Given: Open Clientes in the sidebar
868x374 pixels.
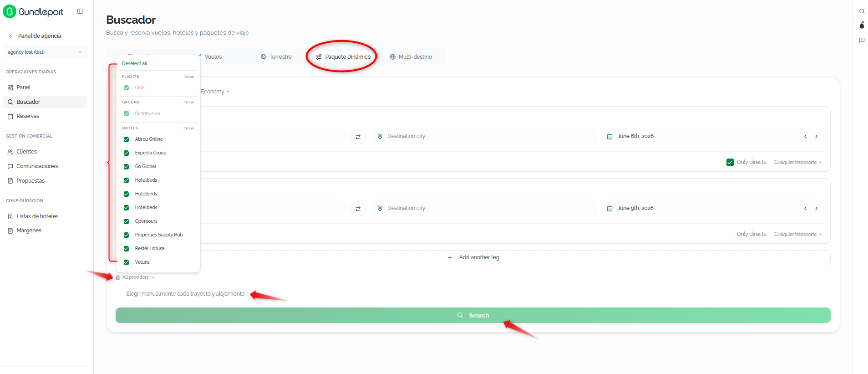Looking at the screenshot, I should (x=45, y=152).
